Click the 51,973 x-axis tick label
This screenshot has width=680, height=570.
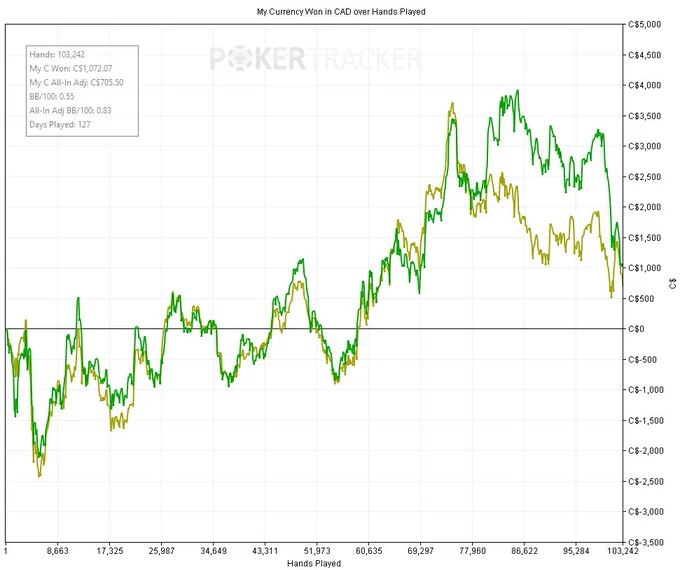[x=317, y=551]
